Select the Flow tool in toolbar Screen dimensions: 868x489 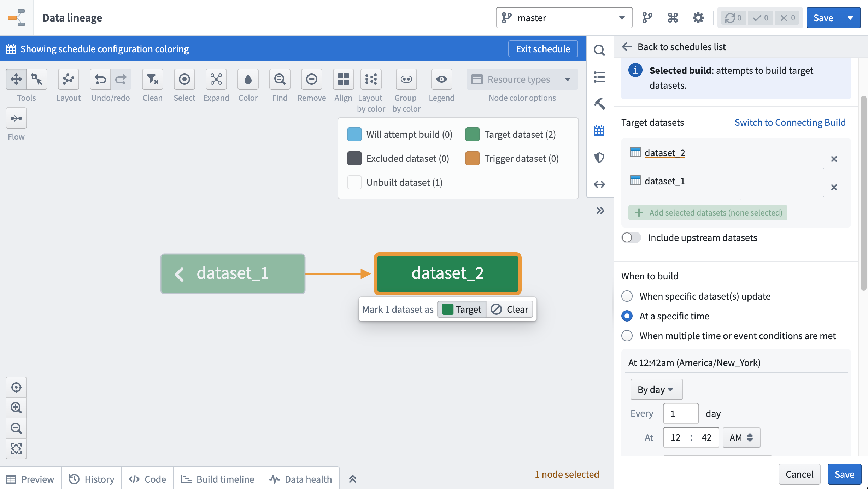click(x=16, y=118)
